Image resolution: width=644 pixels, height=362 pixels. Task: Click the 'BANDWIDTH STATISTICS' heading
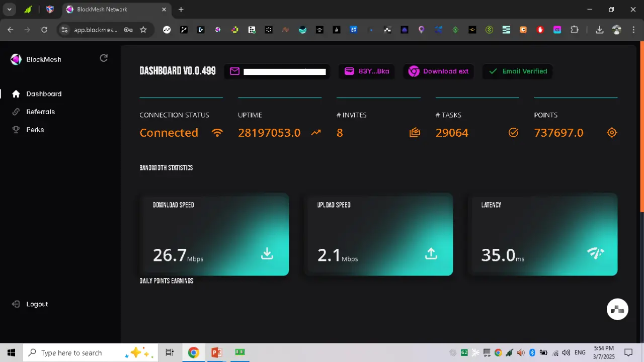click(166, 167)
